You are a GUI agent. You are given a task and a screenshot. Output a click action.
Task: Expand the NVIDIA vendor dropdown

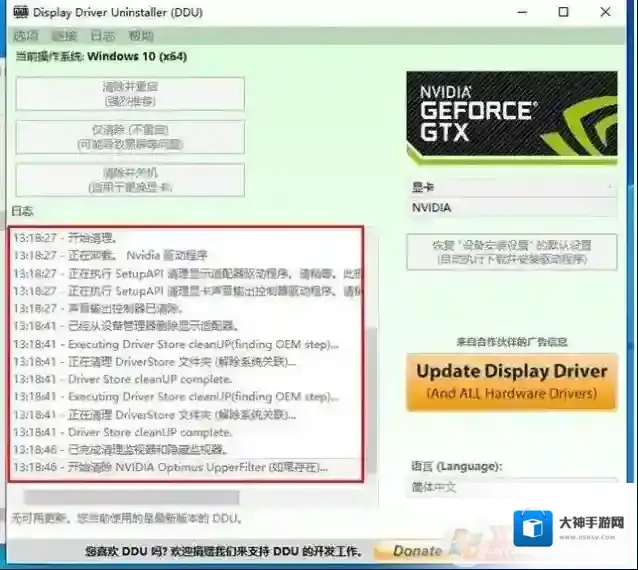coord(511,207)
